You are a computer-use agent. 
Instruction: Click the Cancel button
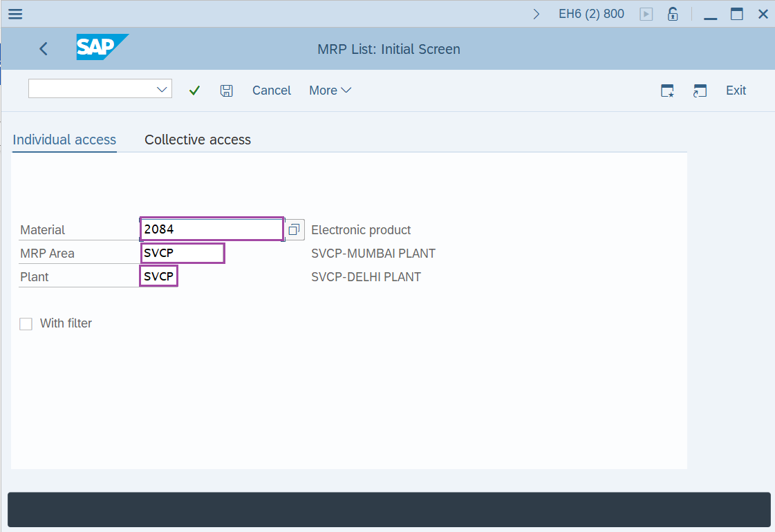tap(271, 90)
